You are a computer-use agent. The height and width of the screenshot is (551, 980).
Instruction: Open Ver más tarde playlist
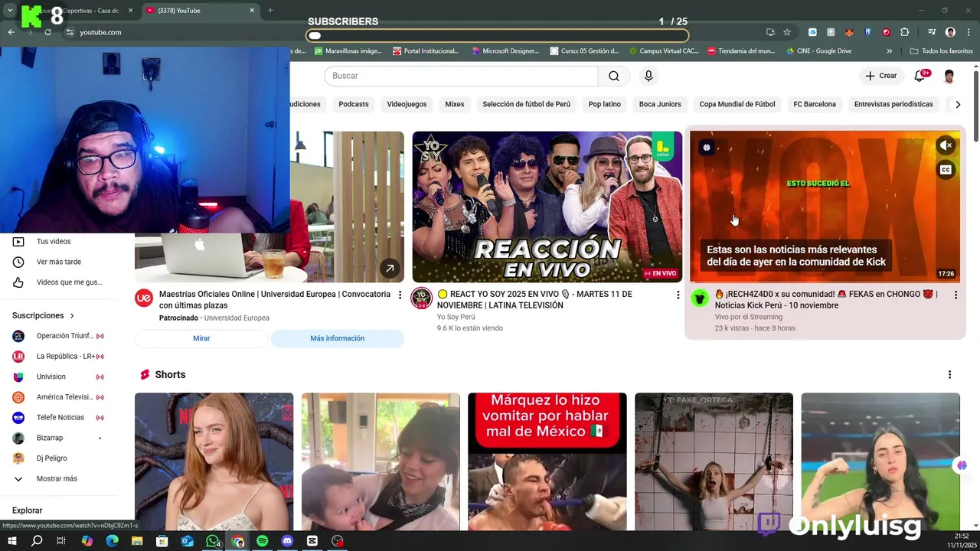[58, 262]
